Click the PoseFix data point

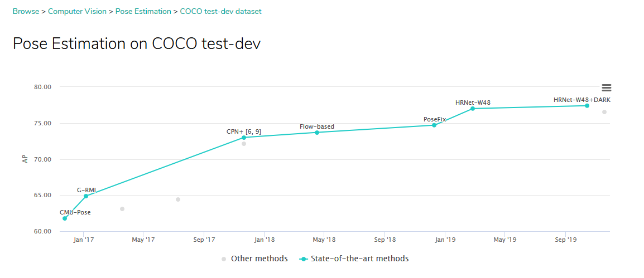coord(434,125)
